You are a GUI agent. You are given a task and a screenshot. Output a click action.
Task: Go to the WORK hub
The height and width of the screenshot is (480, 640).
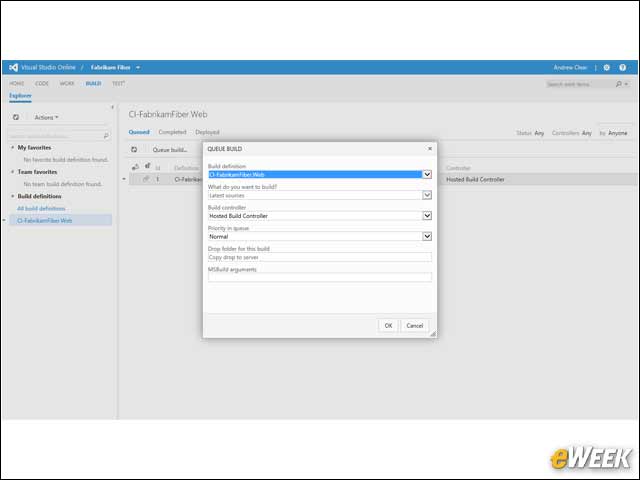[67, 83]
